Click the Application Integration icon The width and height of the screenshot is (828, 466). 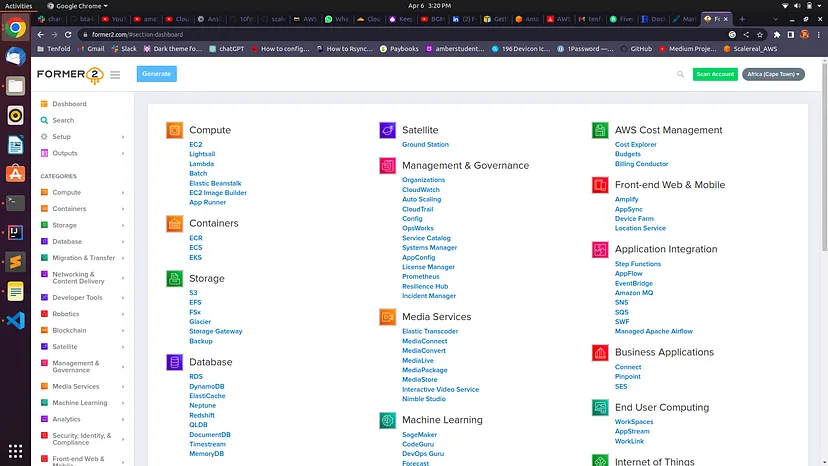pyautogui.click(x=600, y=249)
